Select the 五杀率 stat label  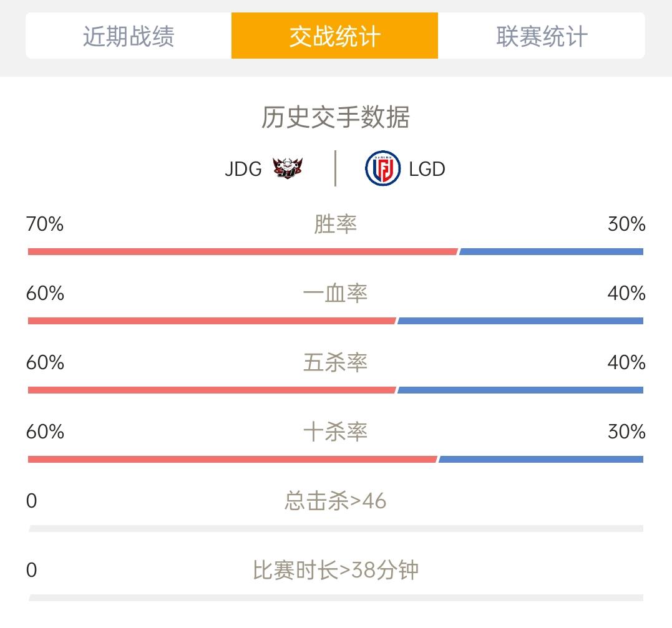coord(336,362)
